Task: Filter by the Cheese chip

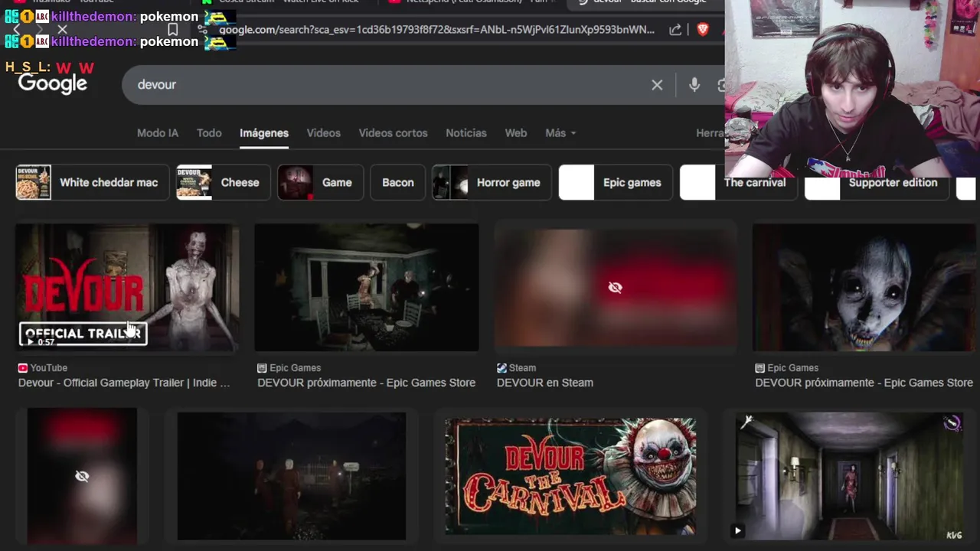Action: pyautogui.click(x=224, y=183)
